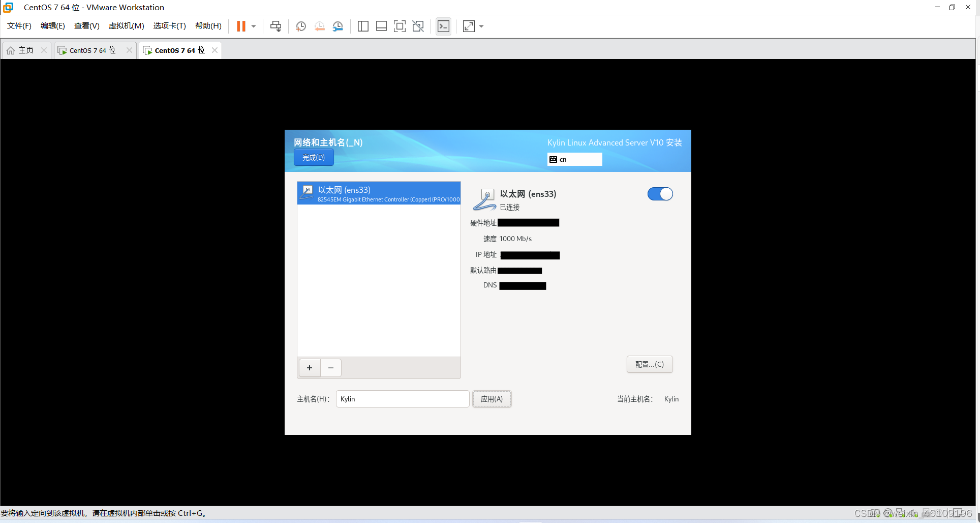Image resolution: width=980 pixels, height=523 pixels.
Task: Open the 查看(V) menu
Action: [x=87, y=26]
